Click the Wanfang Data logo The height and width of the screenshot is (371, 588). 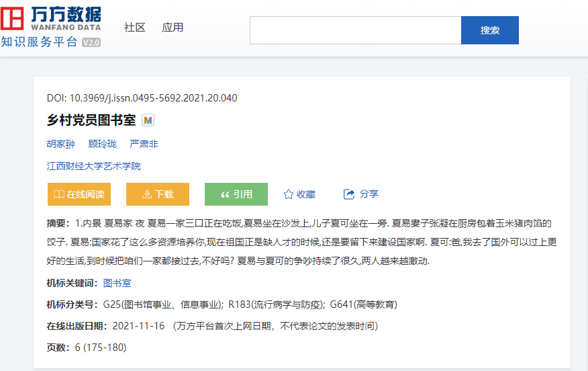[x=51, y=19]
